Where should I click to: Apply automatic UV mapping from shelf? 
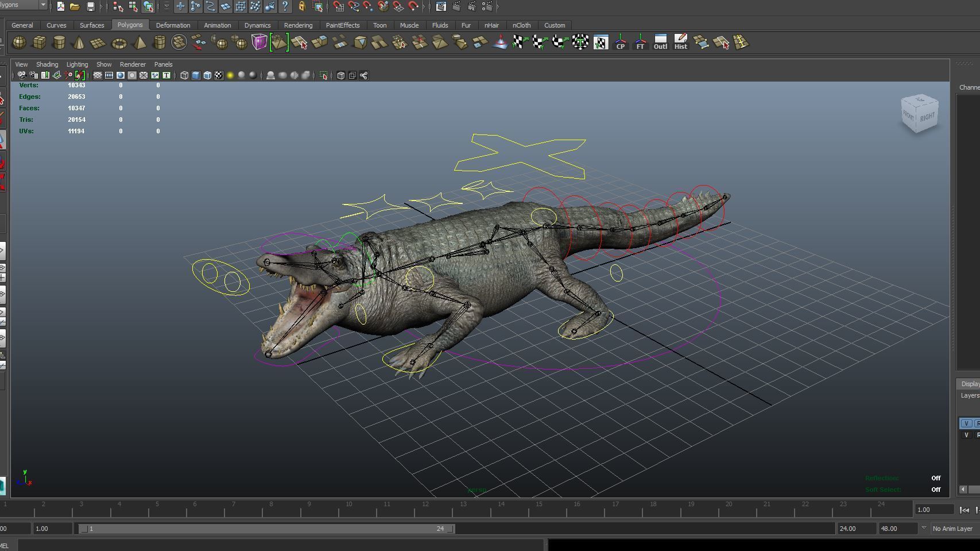(580, 43)
